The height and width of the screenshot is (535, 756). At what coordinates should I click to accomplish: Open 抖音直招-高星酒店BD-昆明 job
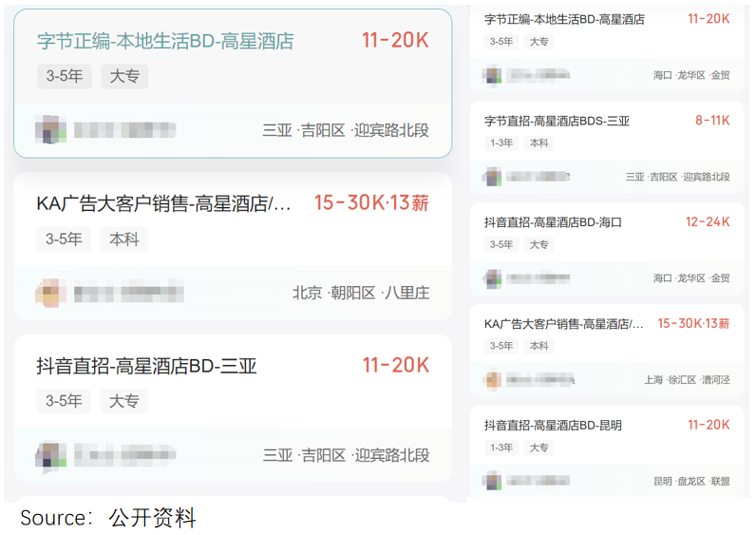pyautogui.click(x=553, y=425)
